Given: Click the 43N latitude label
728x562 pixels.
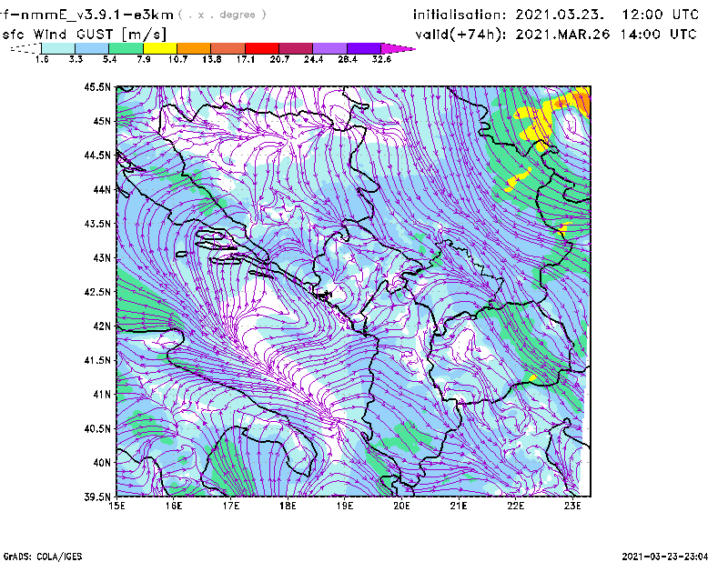Looking at the screenshot, I should coord(102,257).
